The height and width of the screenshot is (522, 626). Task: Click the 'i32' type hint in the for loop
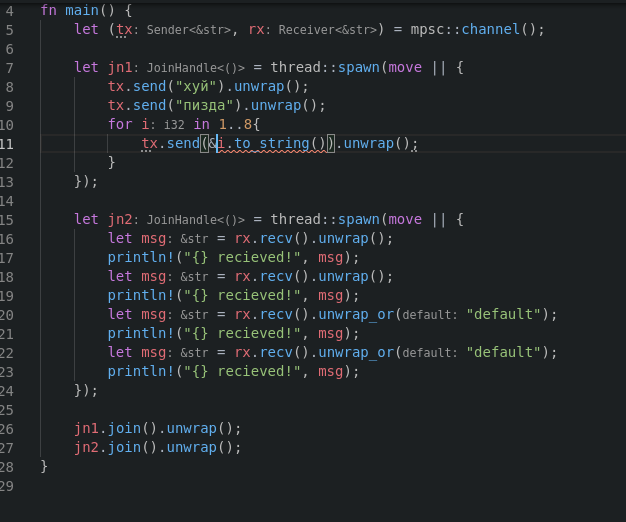coord(174,125)
